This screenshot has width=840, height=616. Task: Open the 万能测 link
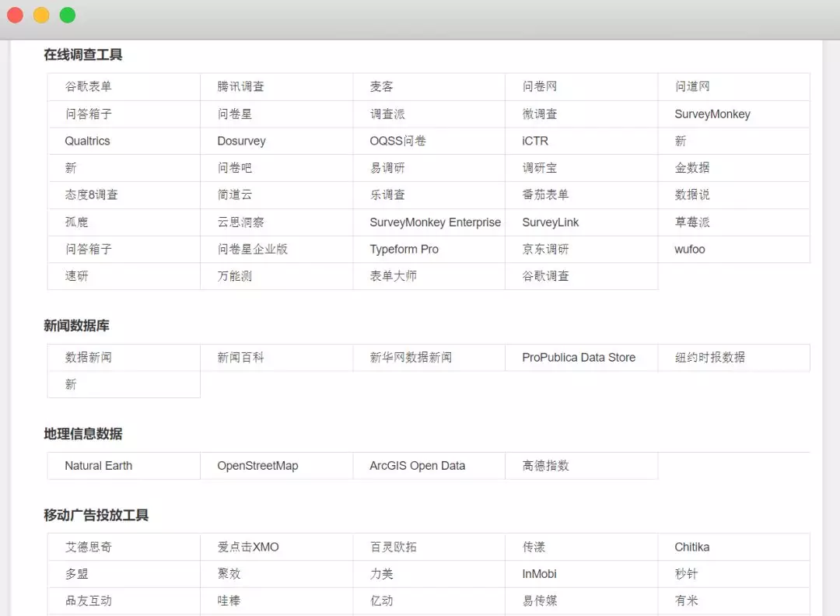235,276
